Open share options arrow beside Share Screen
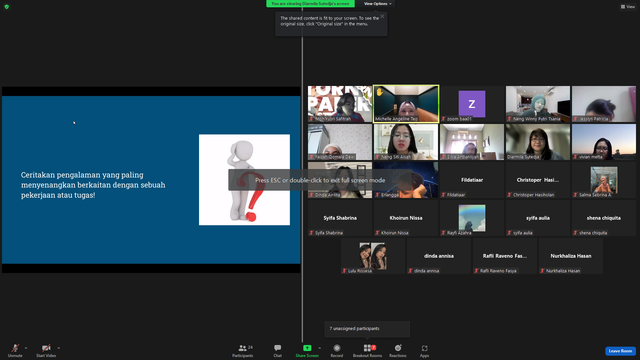 point(320,348)
